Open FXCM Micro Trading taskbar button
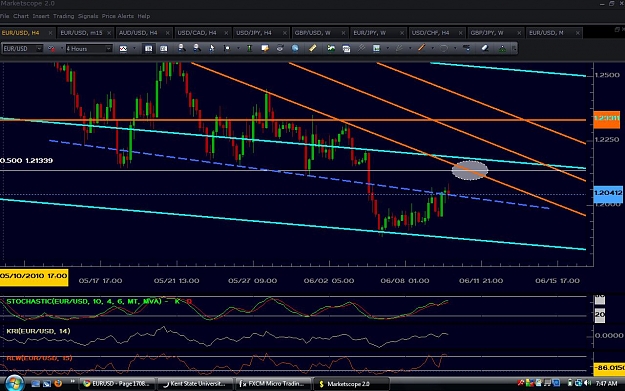 click(x=272, y=384)
